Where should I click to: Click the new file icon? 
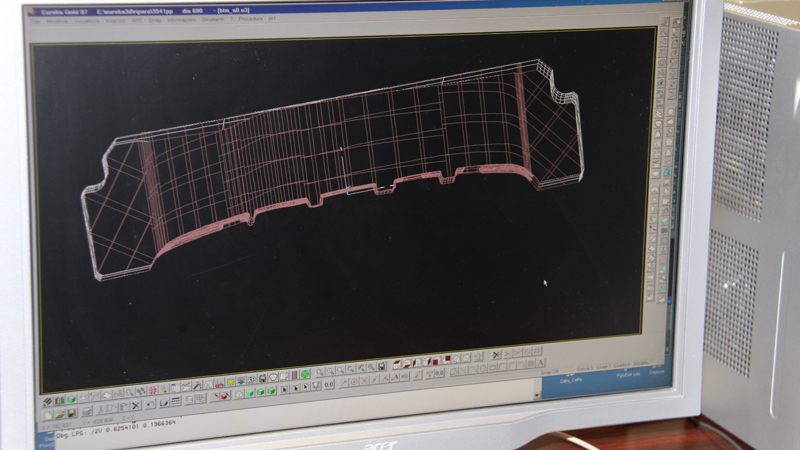point(48,415)
